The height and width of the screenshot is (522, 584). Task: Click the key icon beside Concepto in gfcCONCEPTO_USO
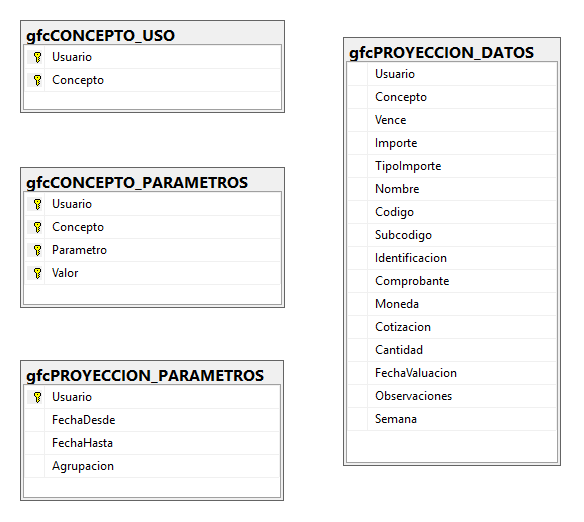coord(37,80)
